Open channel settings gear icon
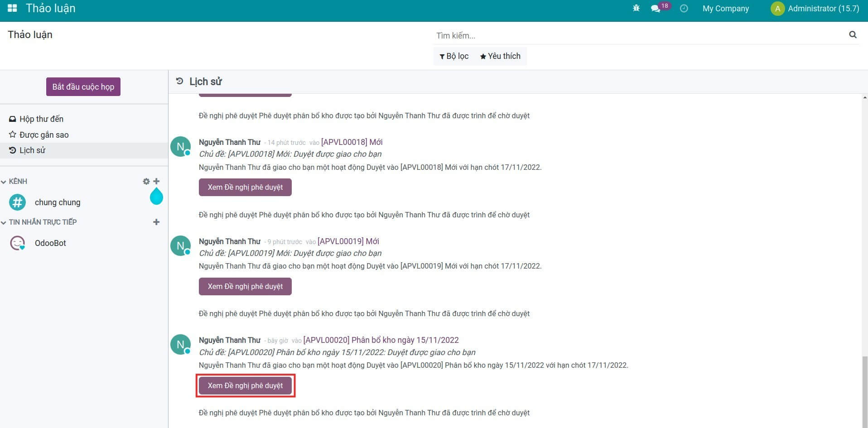The image size is (868, 428). [146, 181]
